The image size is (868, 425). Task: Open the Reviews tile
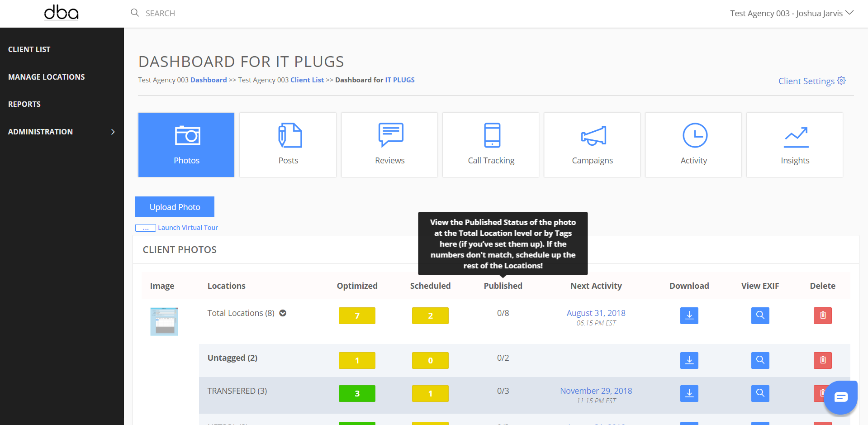pyautogui.click(x=389, y=144)
